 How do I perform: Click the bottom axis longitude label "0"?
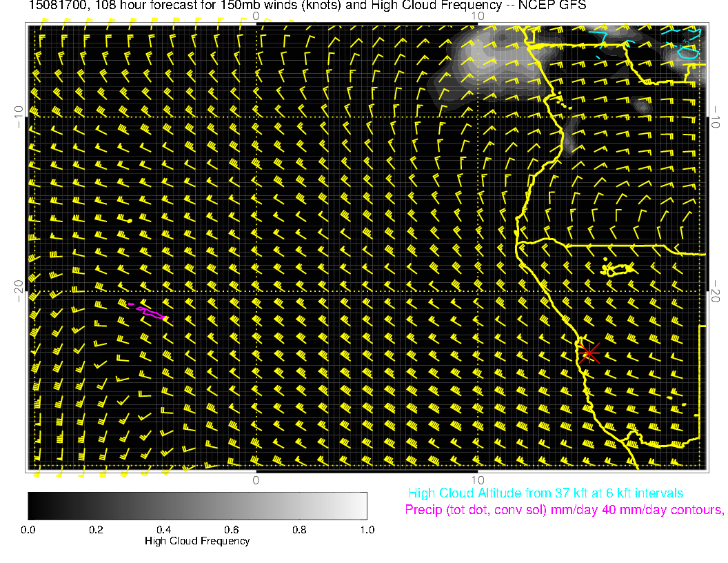[256, 480]
